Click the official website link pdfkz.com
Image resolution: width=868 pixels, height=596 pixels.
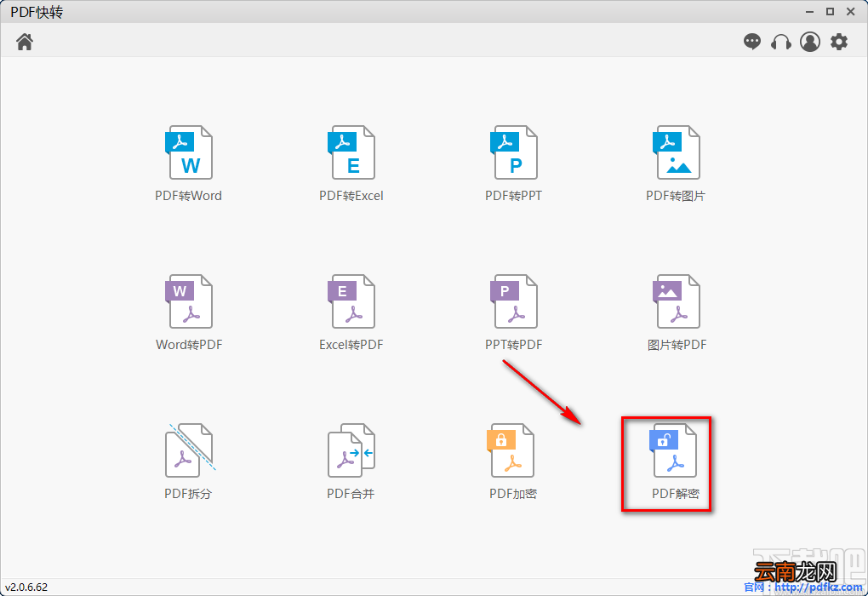(x=819, y=587)
